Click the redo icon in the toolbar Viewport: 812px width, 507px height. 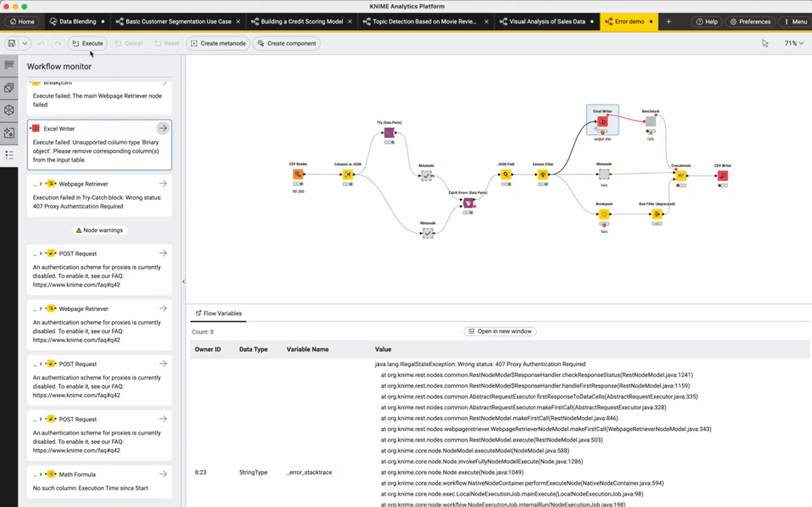(x=58, y=43)
